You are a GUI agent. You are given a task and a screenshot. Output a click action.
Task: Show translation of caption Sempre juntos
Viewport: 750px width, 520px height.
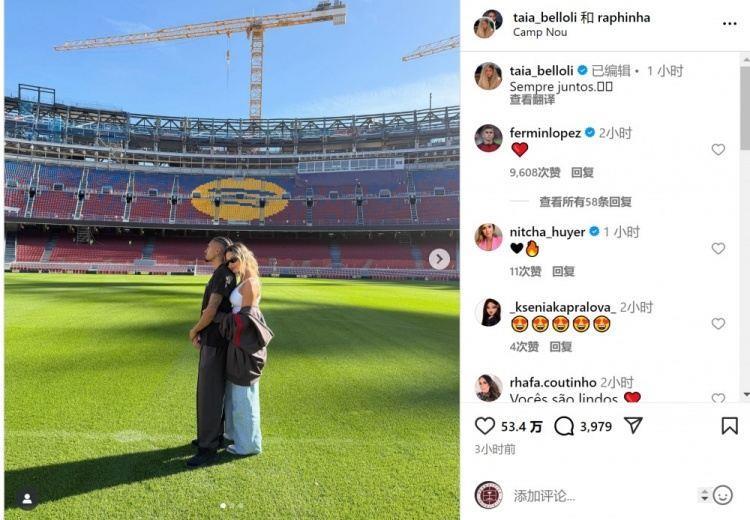(x=532, y=100)
